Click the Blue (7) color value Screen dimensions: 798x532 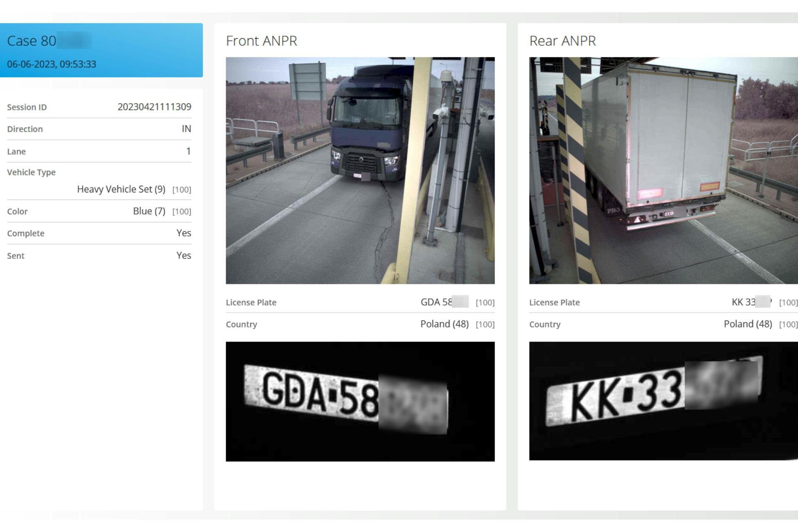(149, 211)
